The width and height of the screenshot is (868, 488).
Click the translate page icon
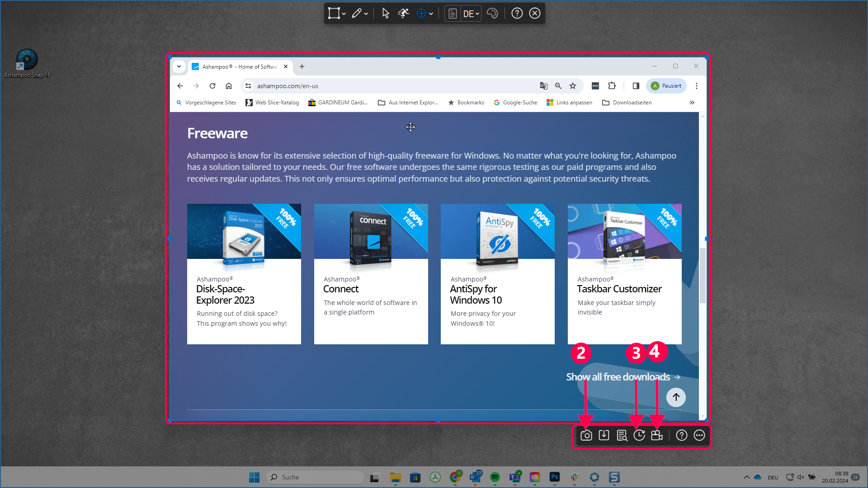coord(544,86)
